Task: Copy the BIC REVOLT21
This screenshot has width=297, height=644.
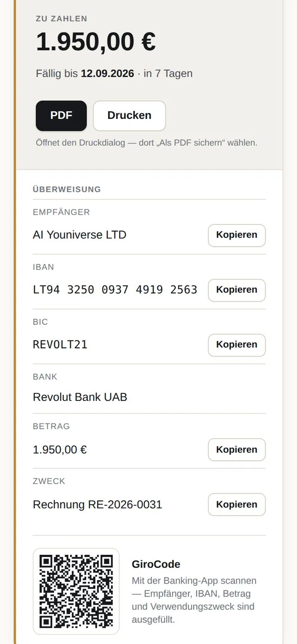Action: pos(237,345)
